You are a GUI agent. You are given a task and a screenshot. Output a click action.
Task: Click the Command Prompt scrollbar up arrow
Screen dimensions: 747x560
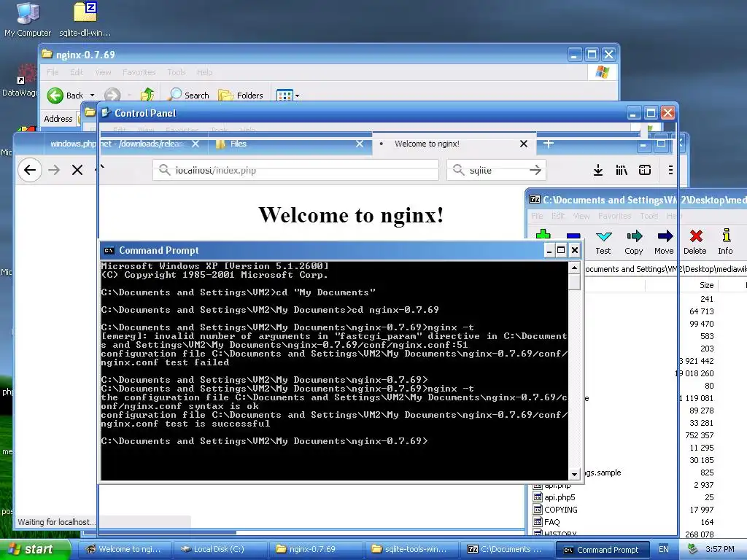[575, 268]
